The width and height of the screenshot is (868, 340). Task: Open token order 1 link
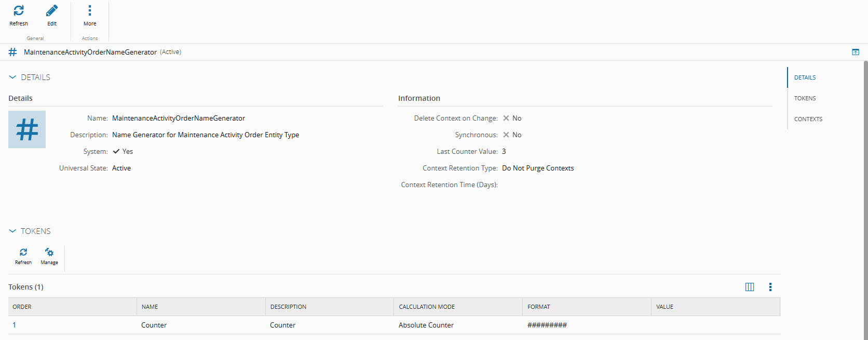click(x=15, y=325)
